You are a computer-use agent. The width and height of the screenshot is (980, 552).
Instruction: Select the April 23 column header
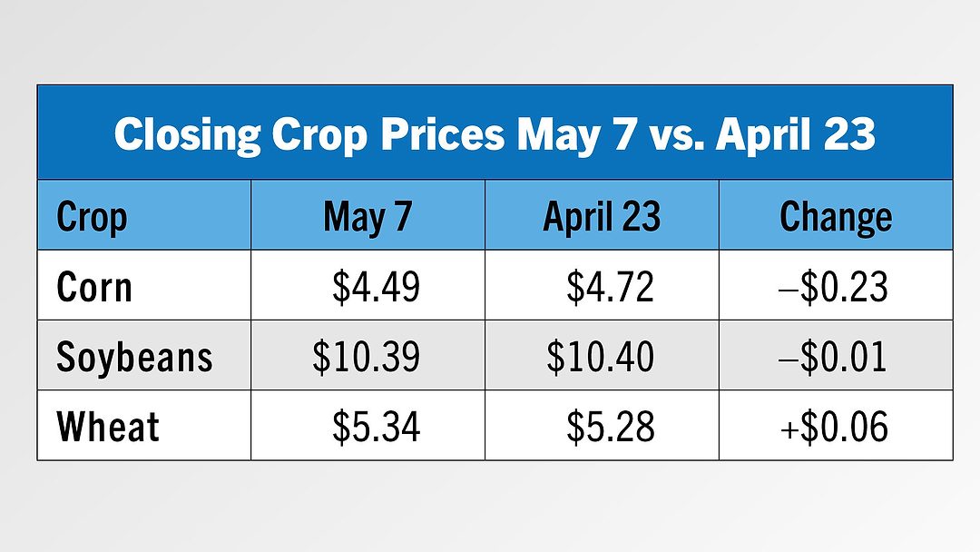coord(602,216)
